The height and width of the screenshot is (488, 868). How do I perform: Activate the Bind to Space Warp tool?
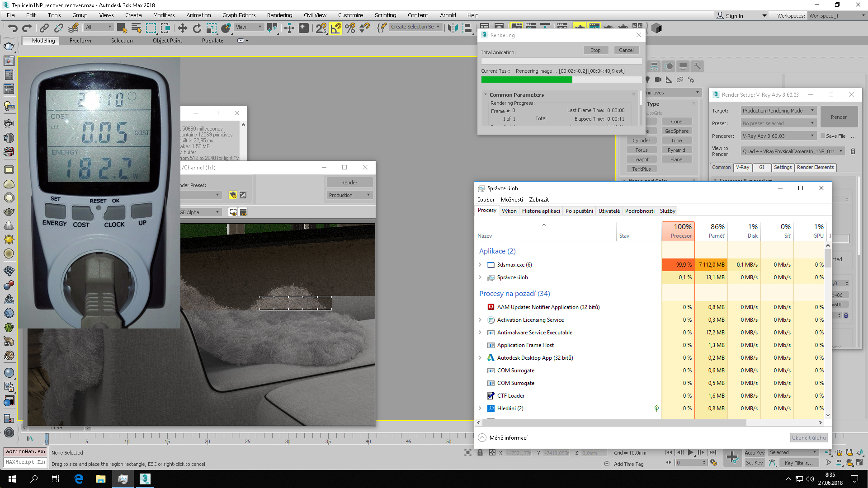pos(73,28)
